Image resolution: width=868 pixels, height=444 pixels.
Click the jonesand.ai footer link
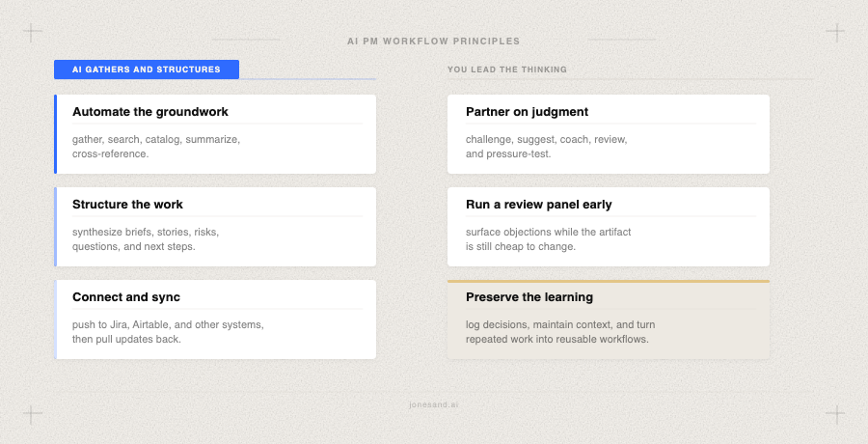click(433, 404)
